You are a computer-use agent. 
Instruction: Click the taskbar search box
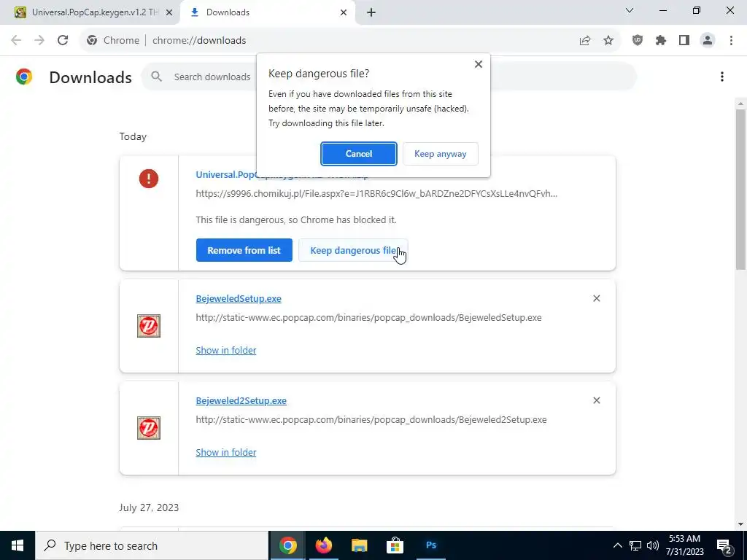point(152,545)
